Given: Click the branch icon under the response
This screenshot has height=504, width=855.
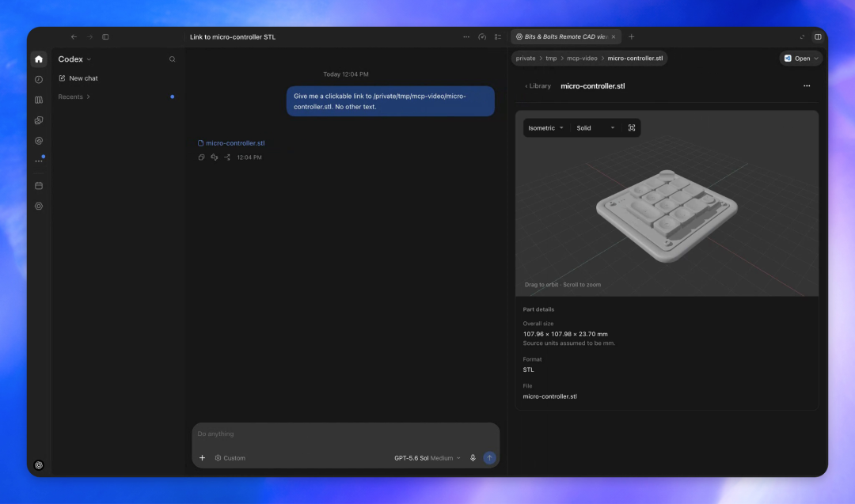Looking at the screenshot, I should pyautogui.click(x=227, y=157).
